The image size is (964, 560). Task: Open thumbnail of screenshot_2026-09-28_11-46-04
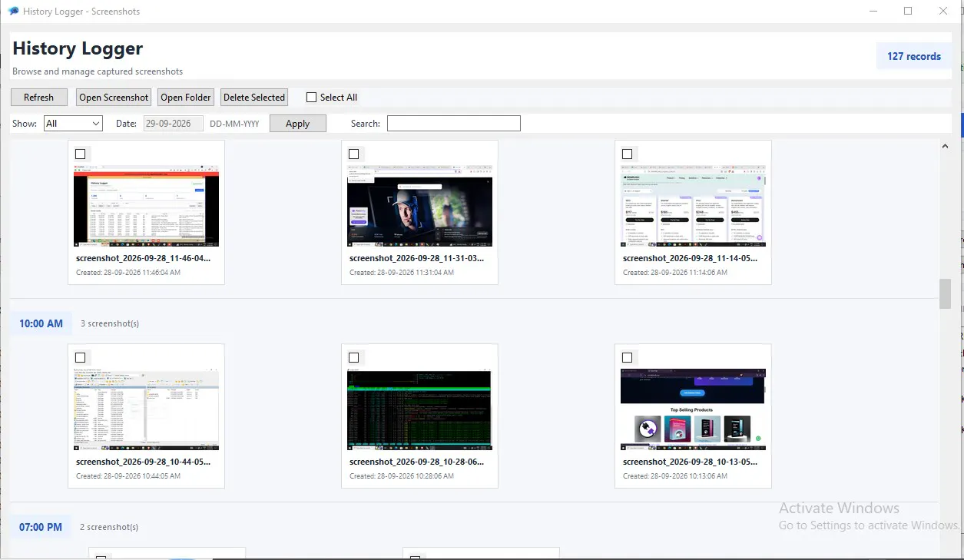146,205
